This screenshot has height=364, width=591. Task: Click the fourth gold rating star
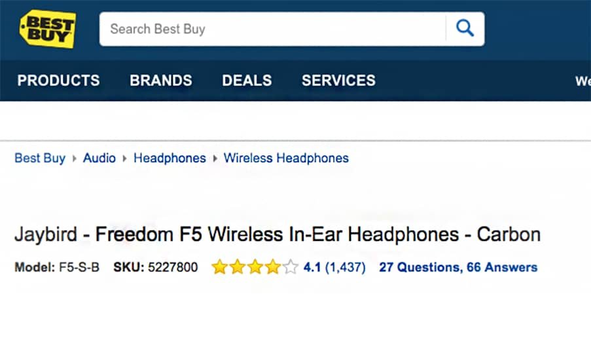pos(273,267)
